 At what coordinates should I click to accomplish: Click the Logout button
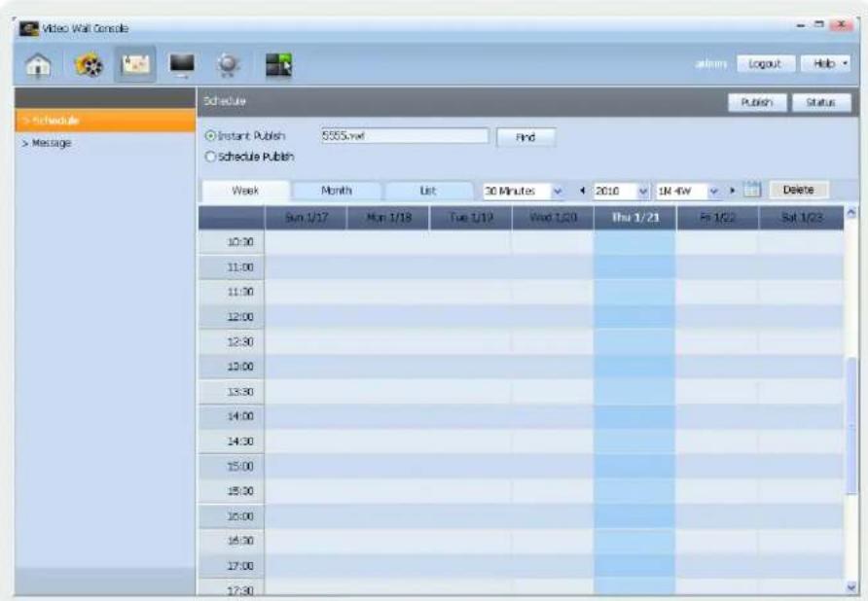(x=766, y=63)
